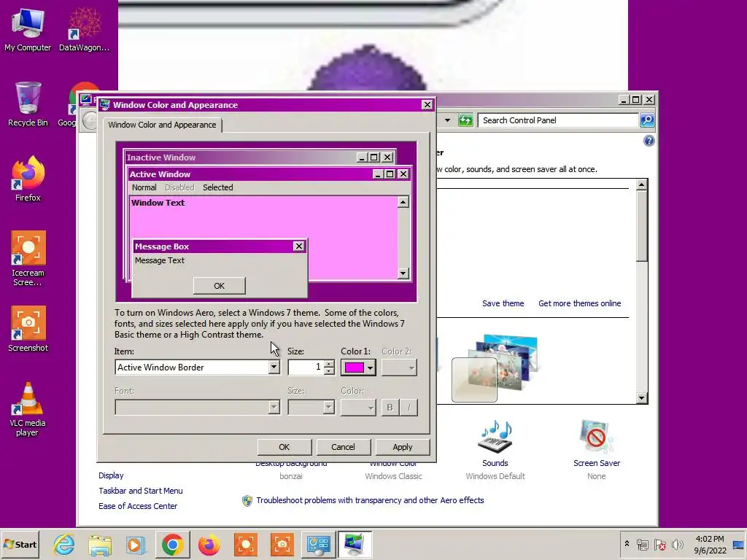Click Search Control Panel input field
747x560 pixels.
[560, 120]
